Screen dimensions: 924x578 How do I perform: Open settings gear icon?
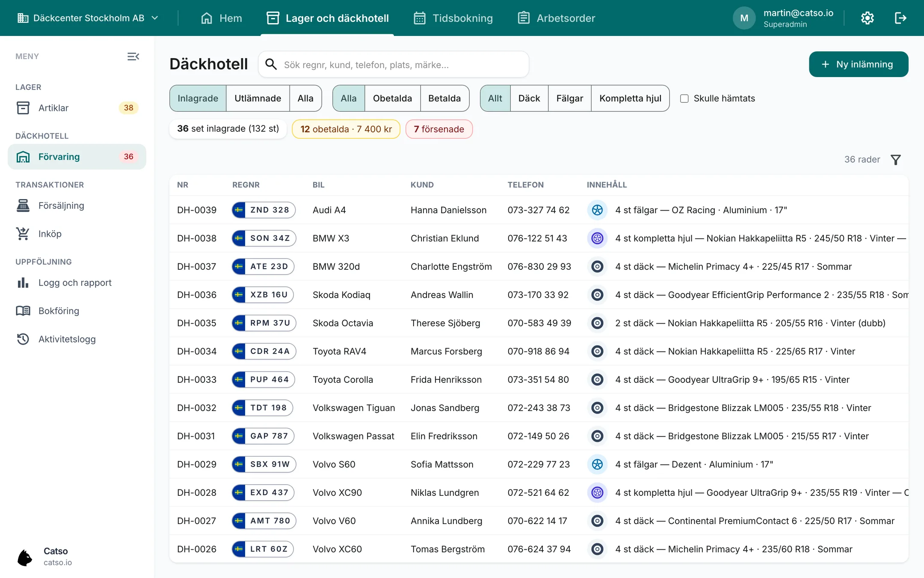point(867,18)
